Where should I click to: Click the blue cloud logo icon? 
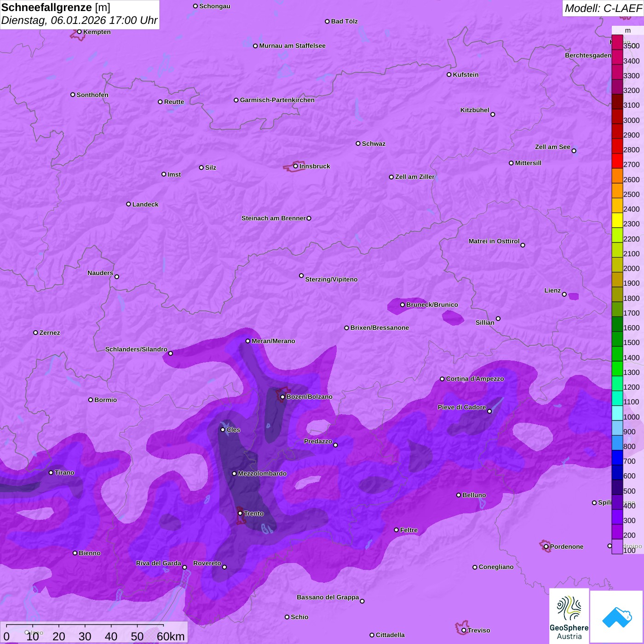point(617,617)
